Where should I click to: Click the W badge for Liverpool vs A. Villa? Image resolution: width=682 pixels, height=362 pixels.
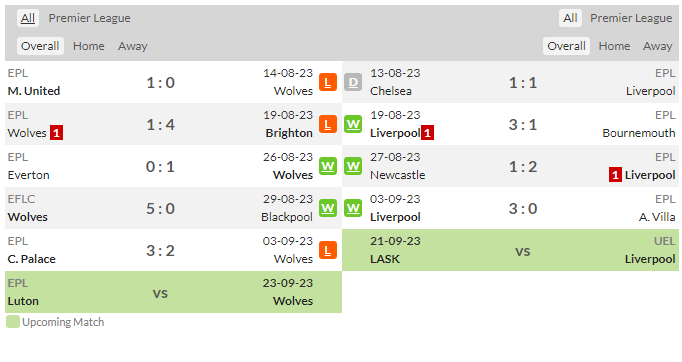pyautogui.click(x=353, y=208)
